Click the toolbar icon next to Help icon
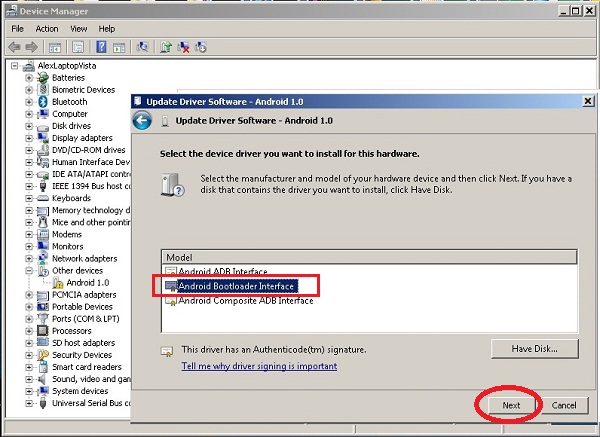 (119, 47)
